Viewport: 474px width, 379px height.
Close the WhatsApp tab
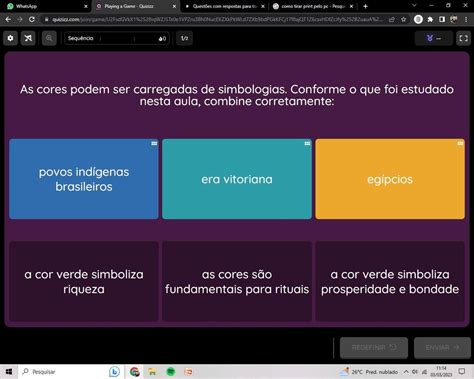[x=86, y=6]
